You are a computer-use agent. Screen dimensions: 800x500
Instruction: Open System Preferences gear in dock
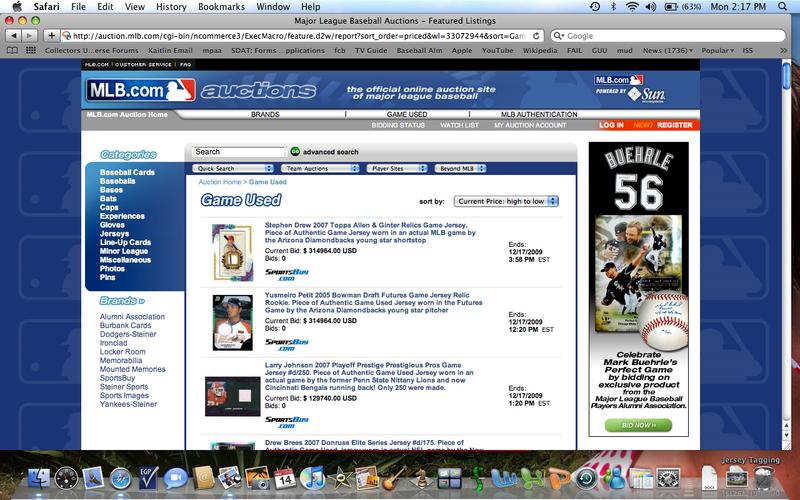pos(668,479)
